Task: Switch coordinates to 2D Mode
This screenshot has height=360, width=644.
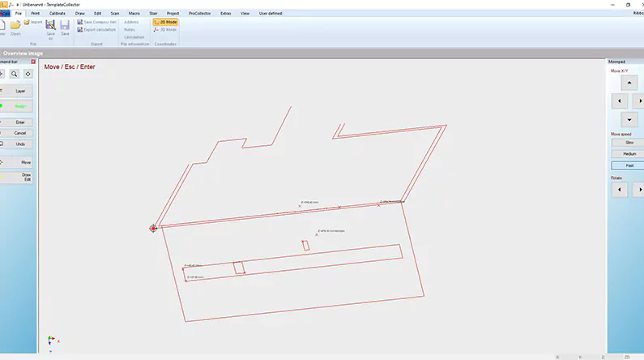Action: pyautogui.click(x=165, y=22)
